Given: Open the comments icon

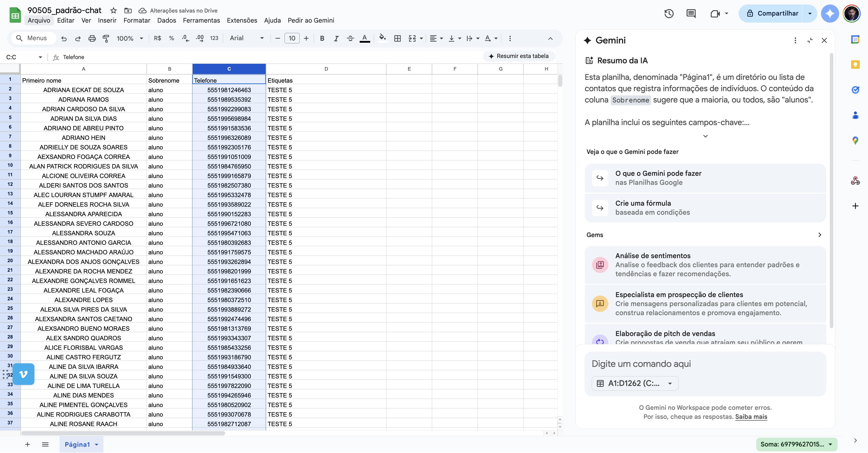Looking at the screenshot, I should coord(691,14).
